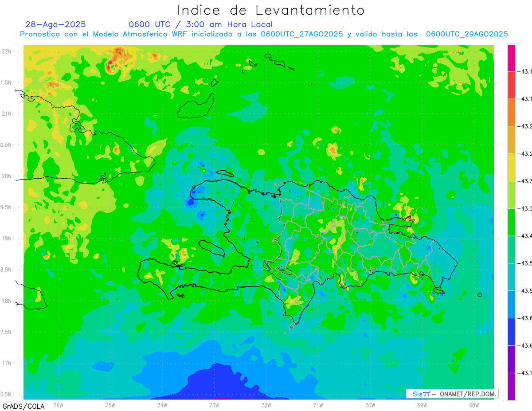532x411 pixels.
Task: Select the '6.5N' latitude tick label
Action: [x=6, y=394]
